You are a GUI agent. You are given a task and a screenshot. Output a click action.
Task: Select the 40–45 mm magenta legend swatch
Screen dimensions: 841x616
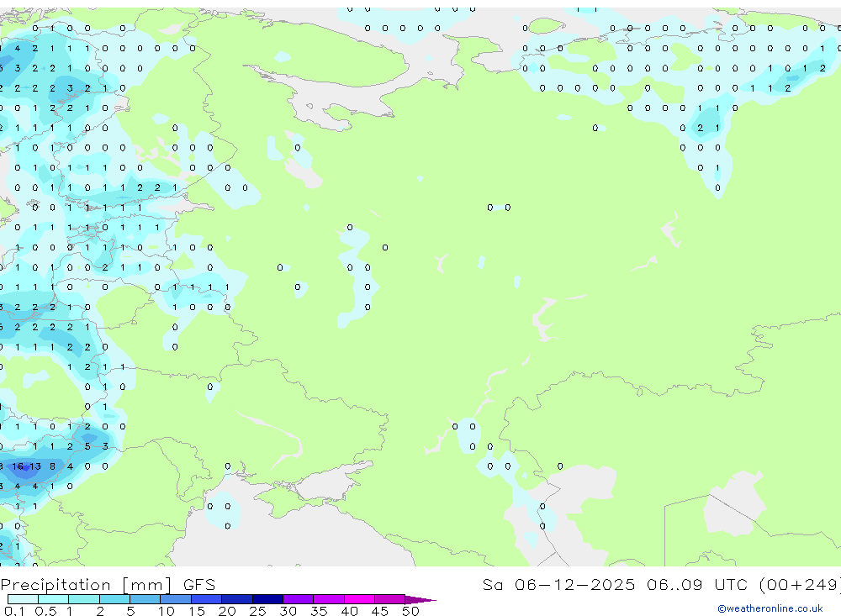click(x=359, y=599)
